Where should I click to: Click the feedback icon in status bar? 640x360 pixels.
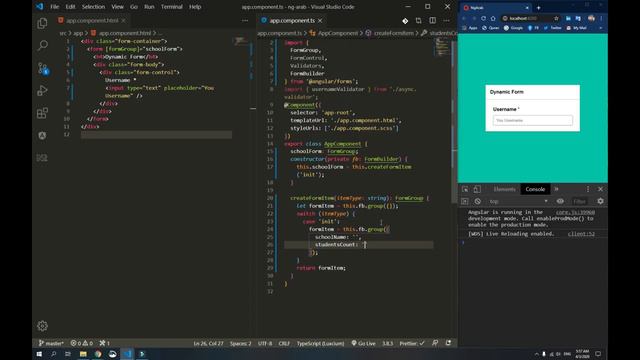click(435, 343)
